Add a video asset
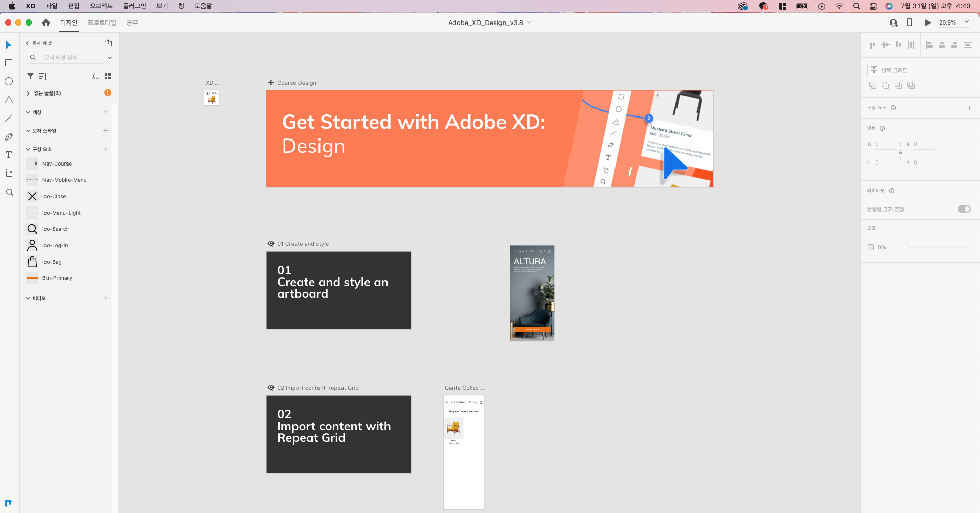Screen dimensions: 980x513 (x=106, y=298)
